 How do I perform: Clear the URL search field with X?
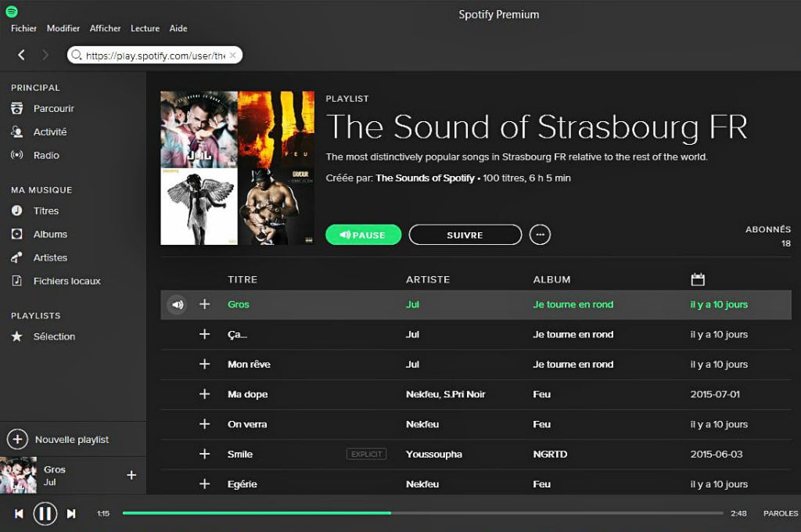(x=232, y=56)
